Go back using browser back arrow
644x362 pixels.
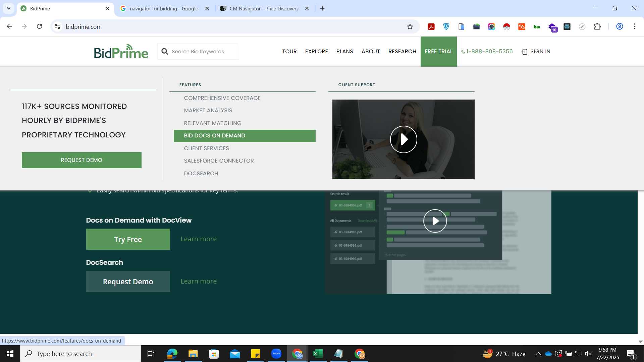(9, 26)
